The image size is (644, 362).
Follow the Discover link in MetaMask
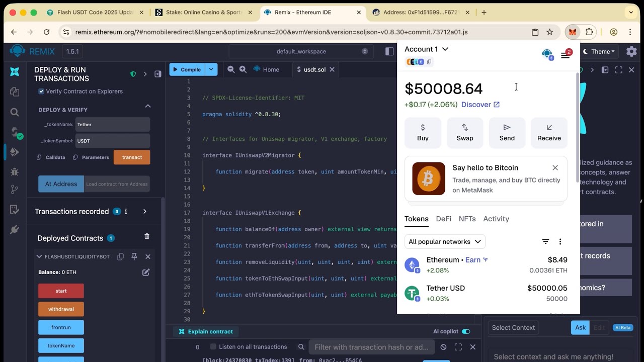point(480,105)
